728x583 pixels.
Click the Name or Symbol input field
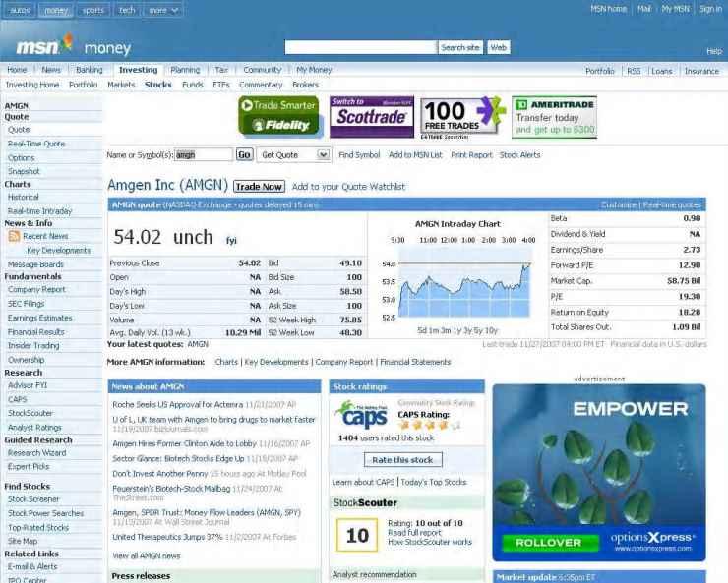(203, 155)
